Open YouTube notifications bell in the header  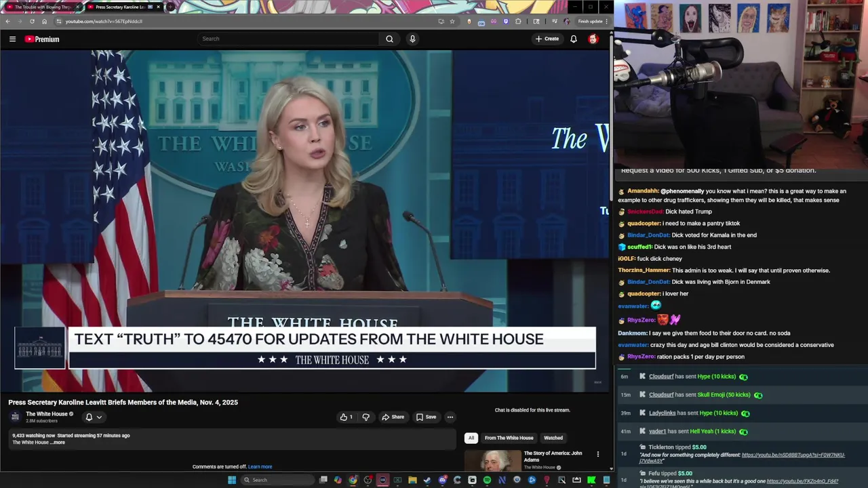573,39
